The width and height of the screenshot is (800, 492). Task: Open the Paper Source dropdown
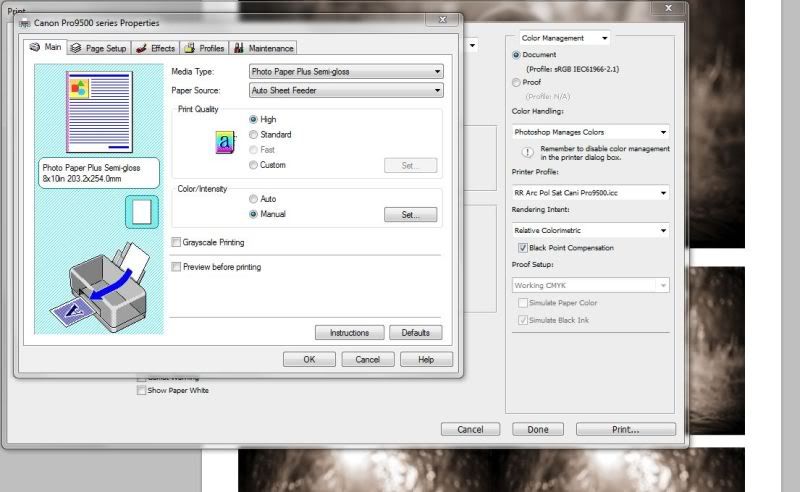345,90
